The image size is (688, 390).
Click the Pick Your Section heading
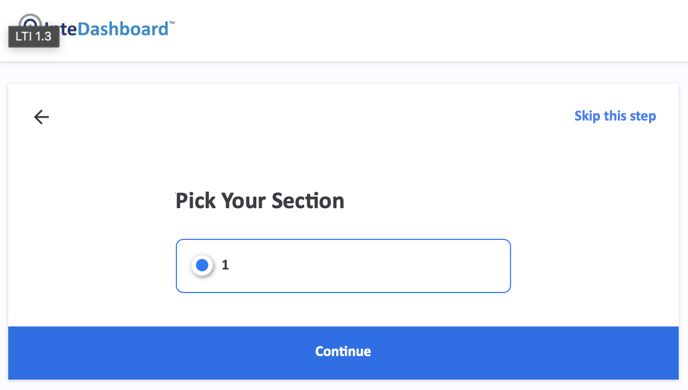[x=260, y=201]
